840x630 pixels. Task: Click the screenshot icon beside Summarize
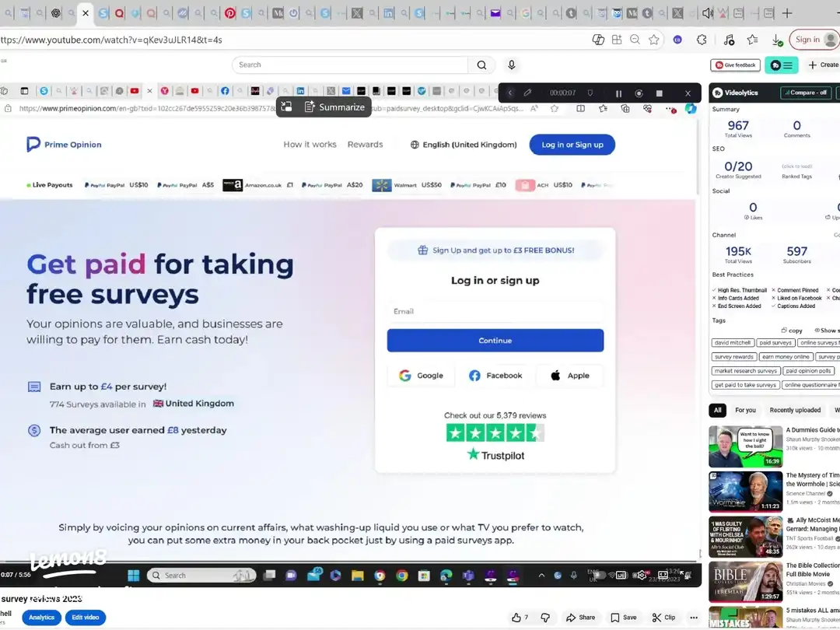click(x=286, y=107)
